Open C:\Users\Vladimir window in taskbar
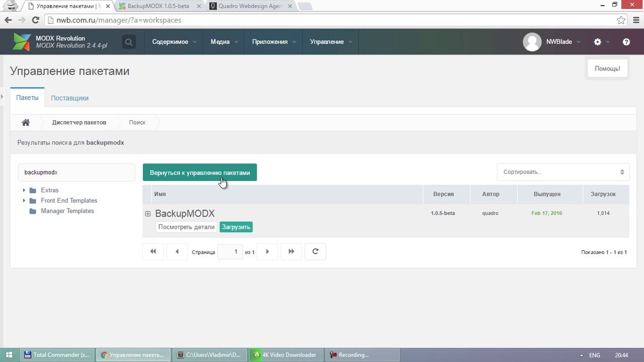 pos(210,355)
